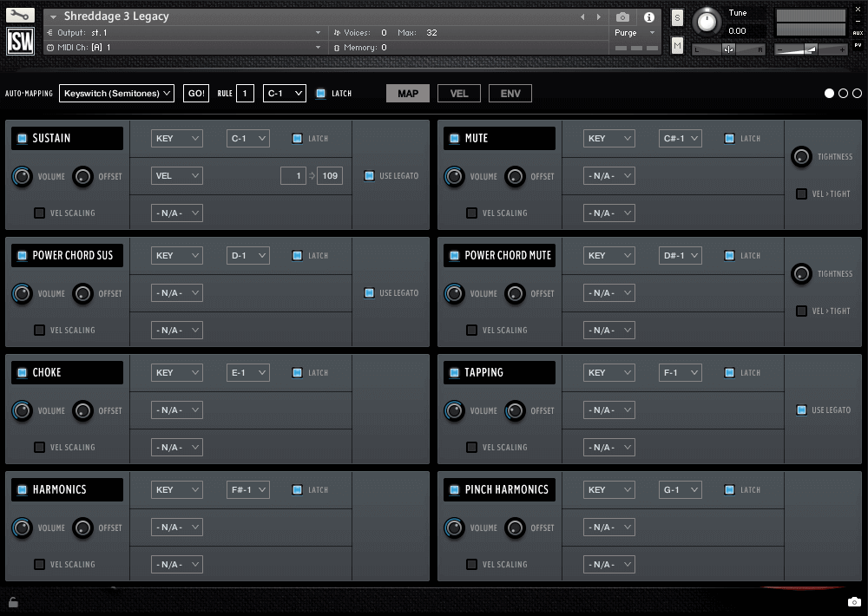Click the ISW logo icon
The image size is (868, 616).
coord(20,41)
